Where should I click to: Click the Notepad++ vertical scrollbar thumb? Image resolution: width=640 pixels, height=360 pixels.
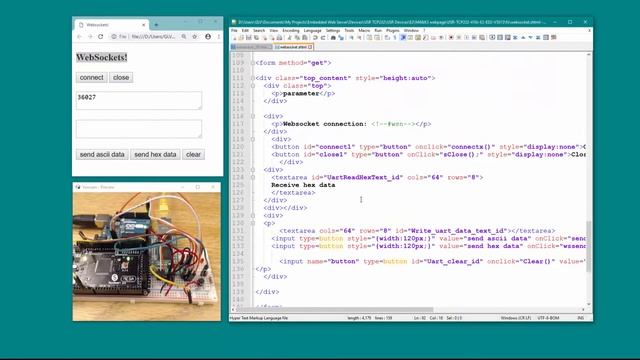(x=589, y=246)
